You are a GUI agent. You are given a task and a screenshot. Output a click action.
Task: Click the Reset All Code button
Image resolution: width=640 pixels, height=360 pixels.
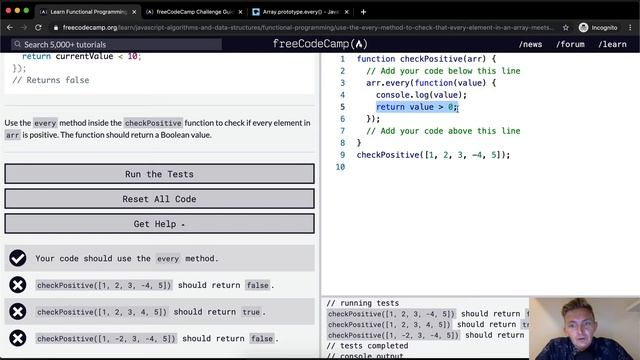[x=159, y=199]
